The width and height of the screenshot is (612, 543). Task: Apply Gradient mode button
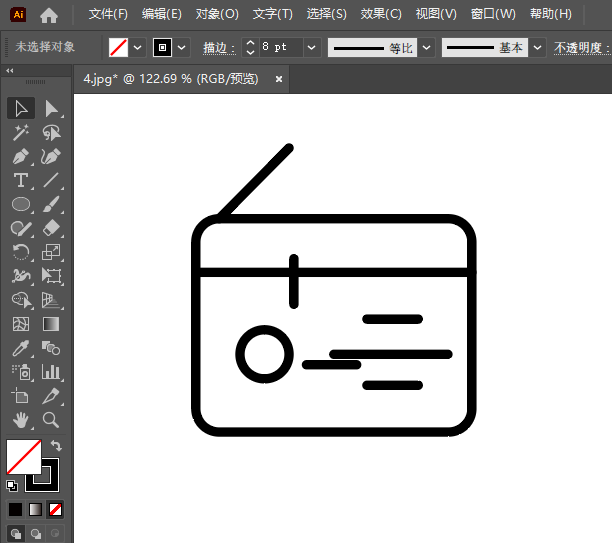point(36,509)
